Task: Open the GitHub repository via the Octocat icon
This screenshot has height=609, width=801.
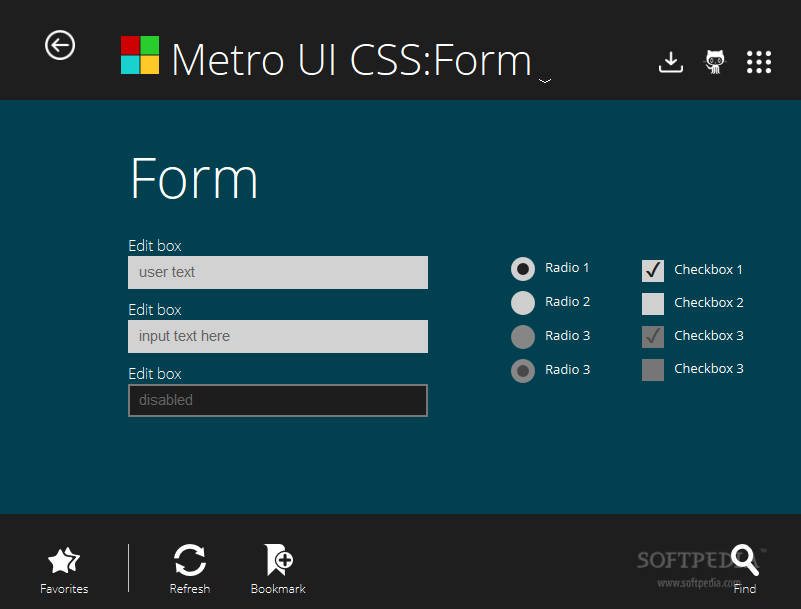Action: [715, 61]
